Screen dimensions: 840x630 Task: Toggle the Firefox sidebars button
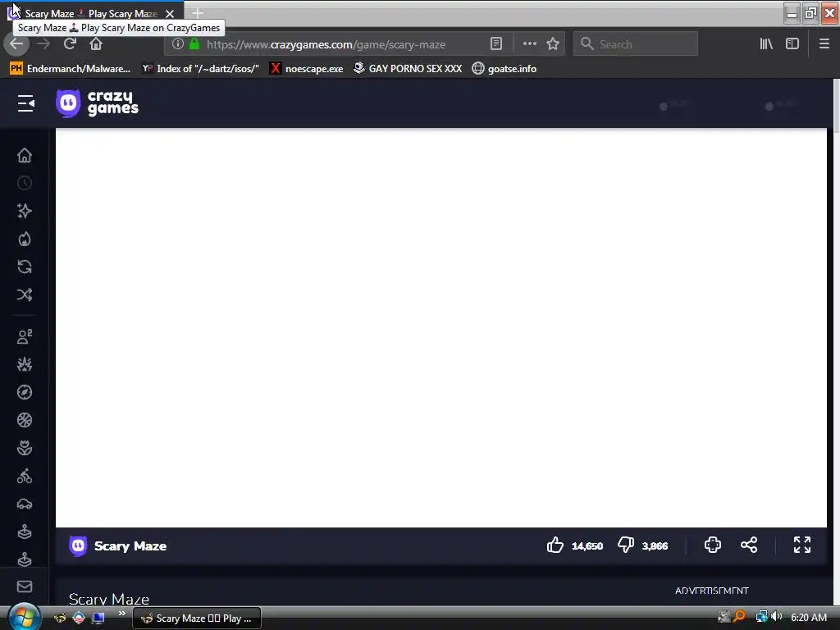click(792, 44)
